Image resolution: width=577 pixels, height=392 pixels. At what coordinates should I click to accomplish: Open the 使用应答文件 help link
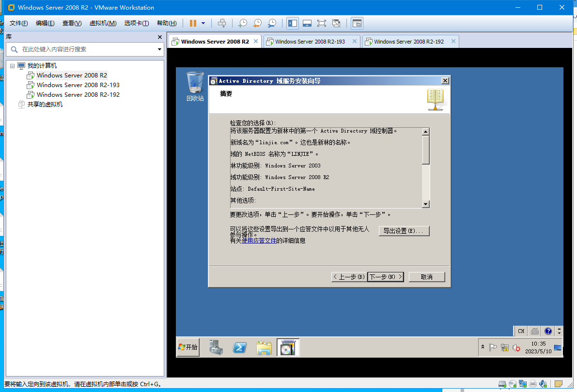[x=259, y=241]
